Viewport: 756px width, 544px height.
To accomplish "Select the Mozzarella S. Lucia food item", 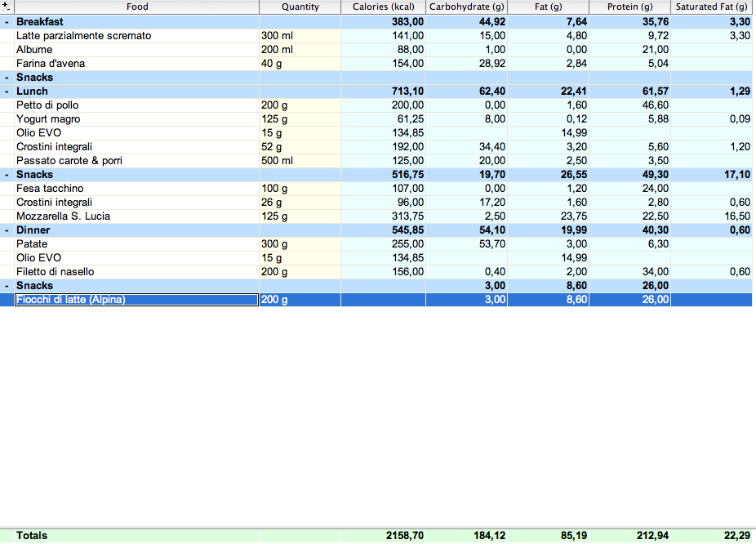I will pos(63,216).
